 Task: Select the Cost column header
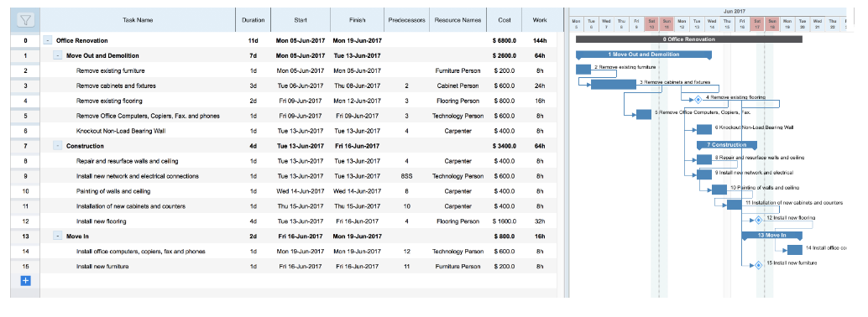tap(505, 20)
